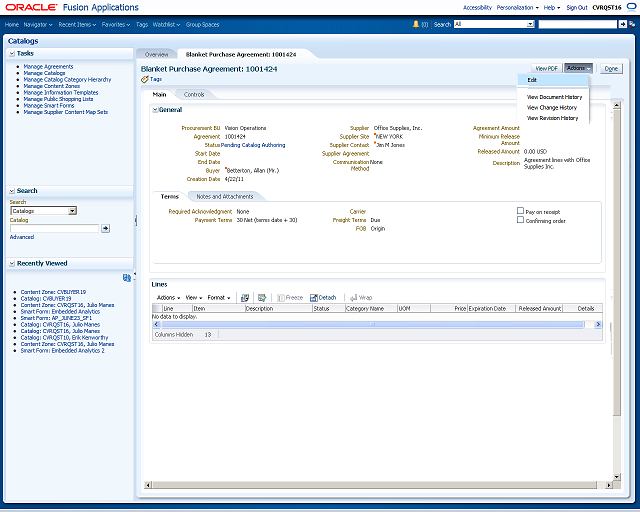Click the Tags icon under agreement title
This screenshot has height=512, width=640.
[144, 79]
